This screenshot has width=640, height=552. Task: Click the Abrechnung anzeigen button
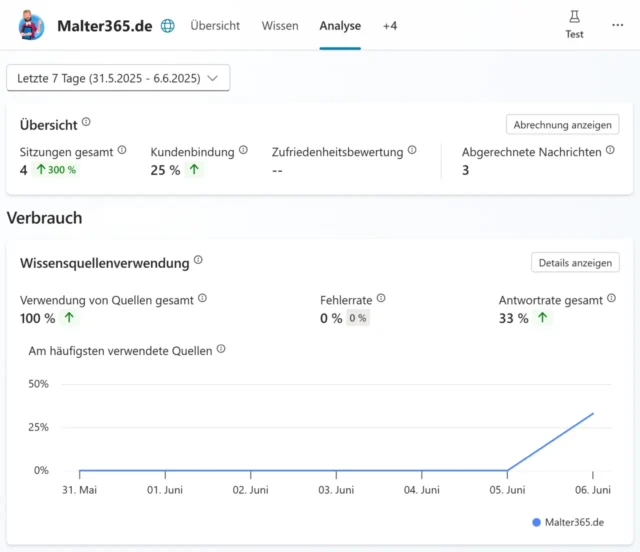(562, 125)
